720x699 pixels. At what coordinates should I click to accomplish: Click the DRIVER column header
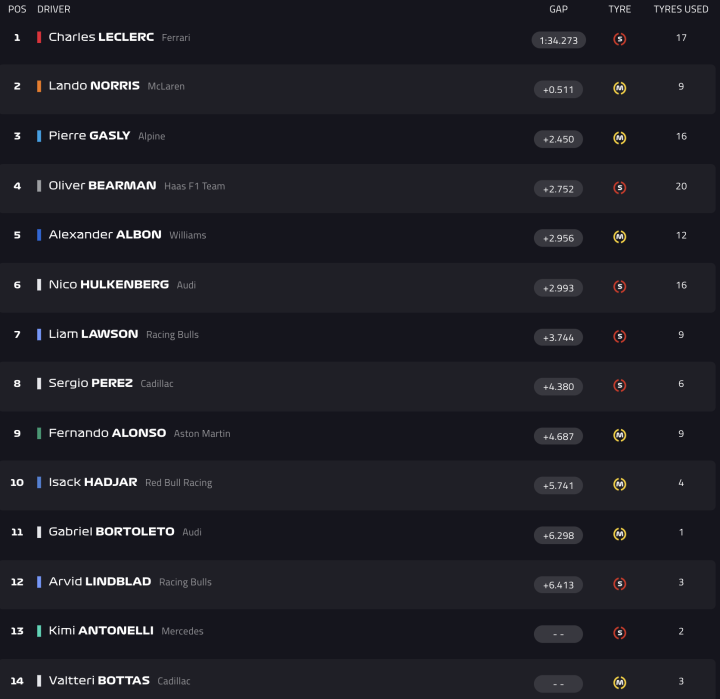53,9
